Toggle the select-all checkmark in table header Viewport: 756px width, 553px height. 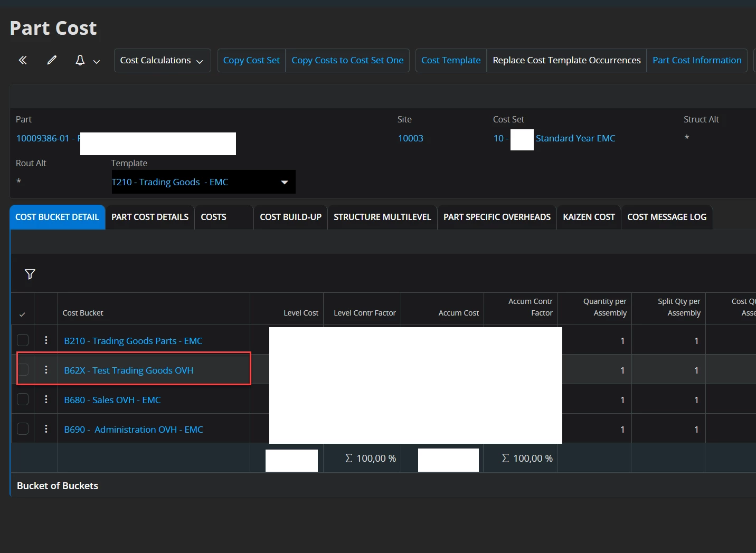pyautogui.click(x=22, y=314)
